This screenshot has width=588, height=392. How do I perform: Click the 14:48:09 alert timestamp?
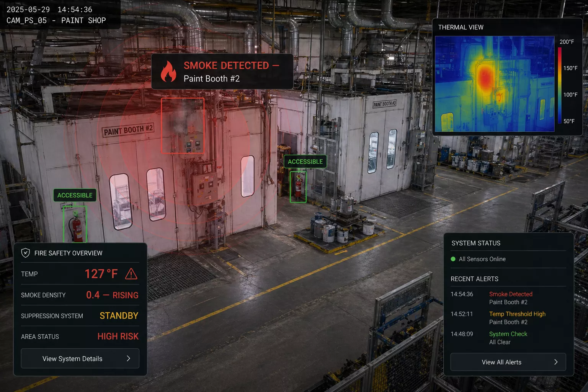click(x=462, y=334)
